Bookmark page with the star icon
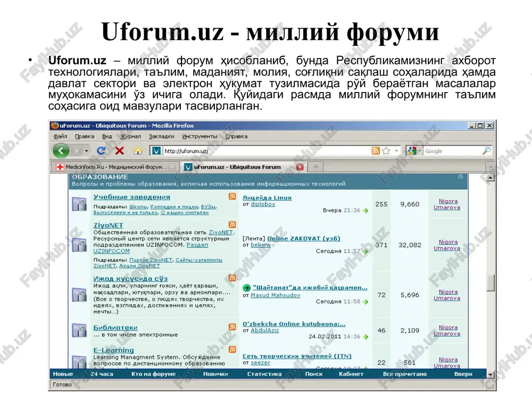The height and width of the screenshot is (399, 532). (386, 151)
